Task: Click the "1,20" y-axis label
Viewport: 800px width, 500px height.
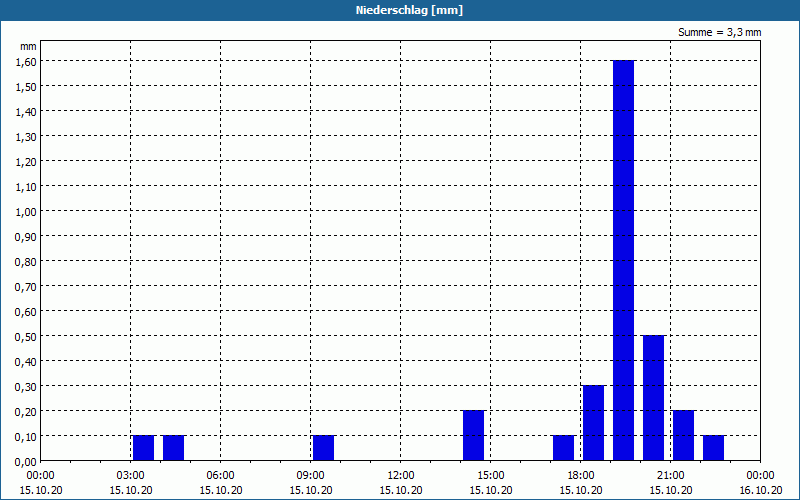Action: click(x=26, y=161)
